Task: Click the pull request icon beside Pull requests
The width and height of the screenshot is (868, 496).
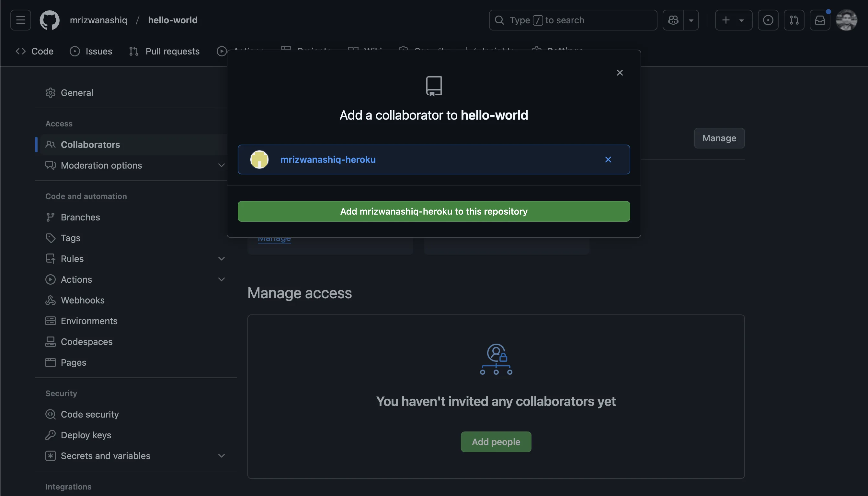Action: 134,51
